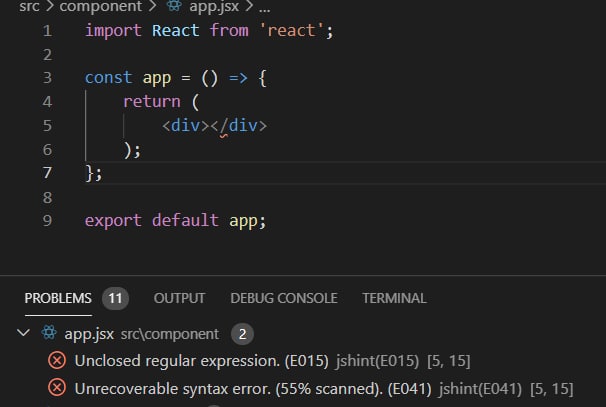This screenshot has width=606, height=407.
Task: Click 'component' in the breadcrumb path
Action: coord(100,6)
